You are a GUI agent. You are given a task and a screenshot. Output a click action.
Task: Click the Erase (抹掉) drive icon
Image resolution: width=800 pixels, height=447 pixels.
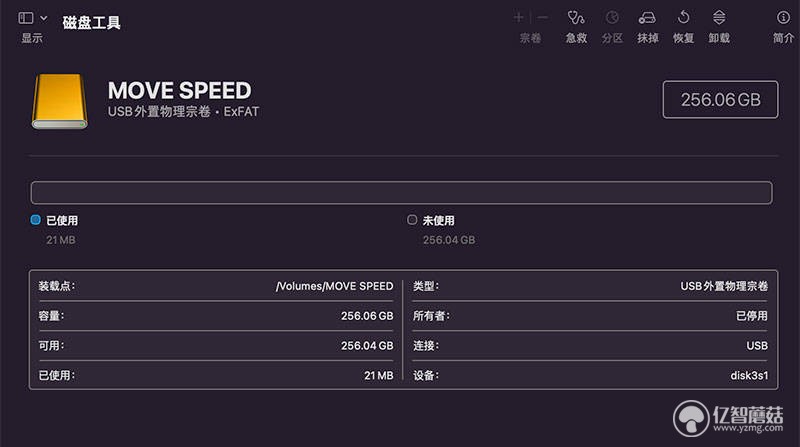647,18
